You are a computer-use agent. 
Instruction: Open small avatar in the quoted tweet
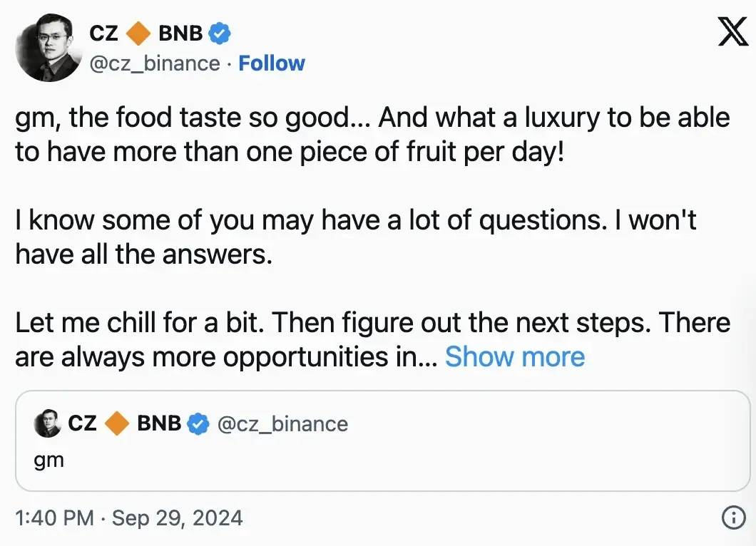[46, 424]
